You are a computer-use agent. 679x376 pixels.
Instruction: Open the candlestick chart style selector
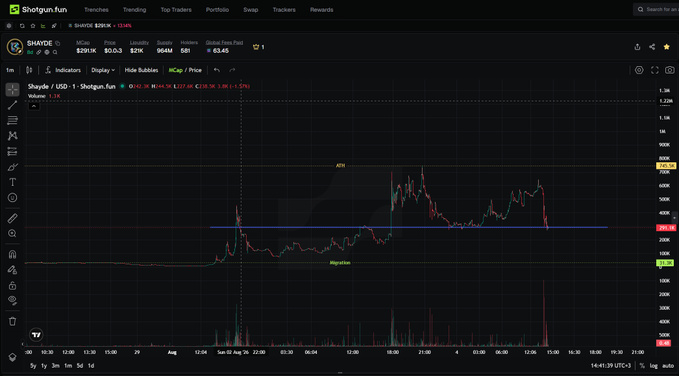(29, 70)
